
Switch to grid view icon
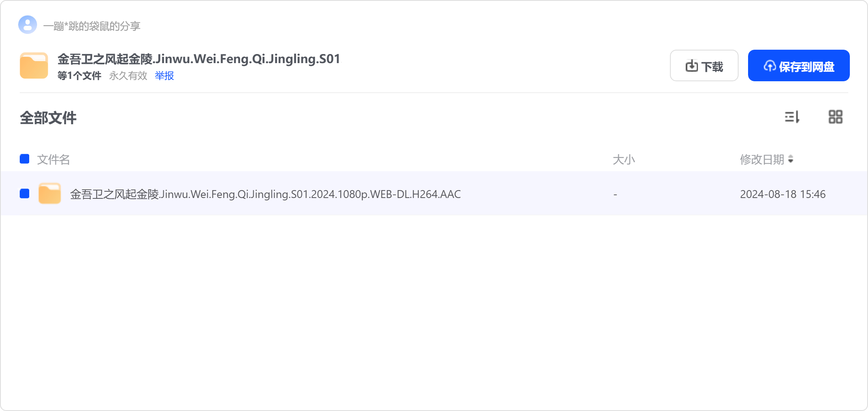click(835, 117)
